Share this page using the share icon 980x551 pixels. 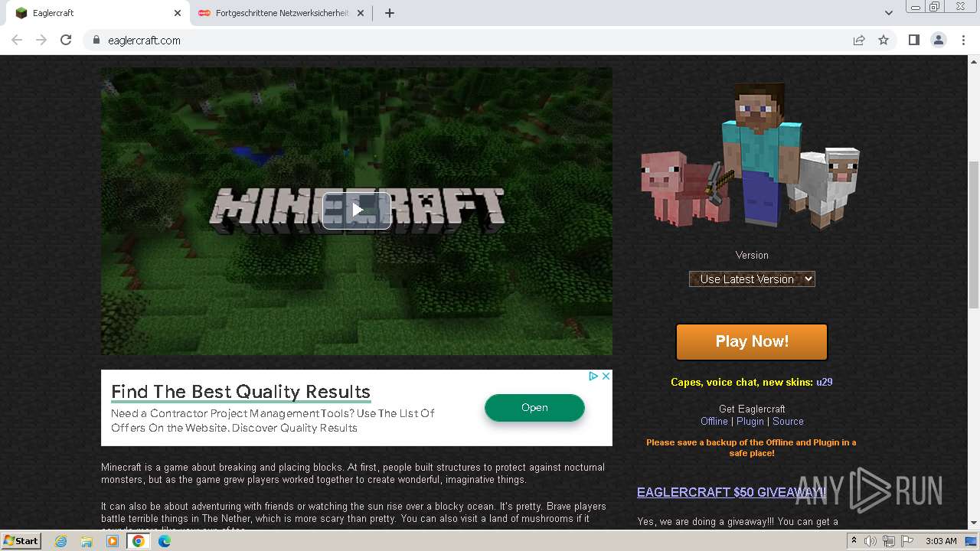859,40
